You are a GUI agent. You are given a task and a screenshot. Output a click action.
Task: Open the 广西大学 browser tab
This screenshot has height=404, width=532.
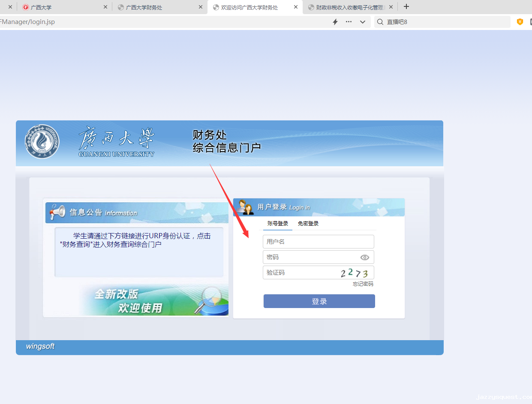tap(41, 7)
